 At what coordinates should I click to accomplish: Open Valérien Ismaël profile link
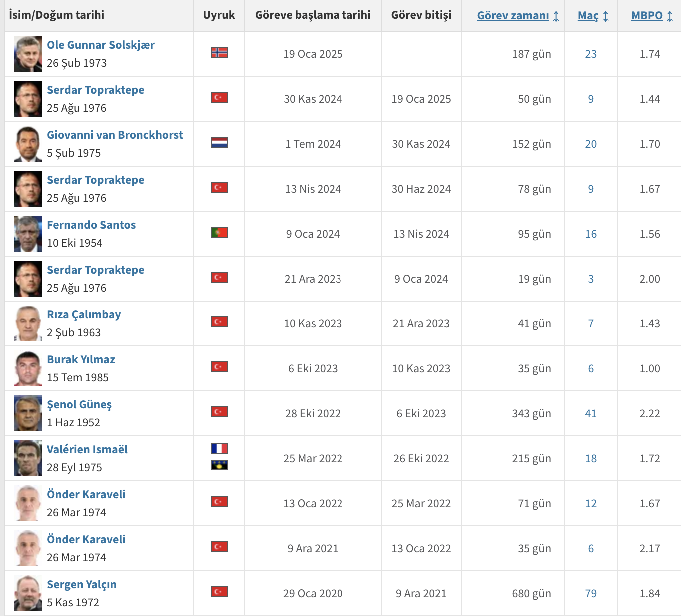tap(87, 449)
